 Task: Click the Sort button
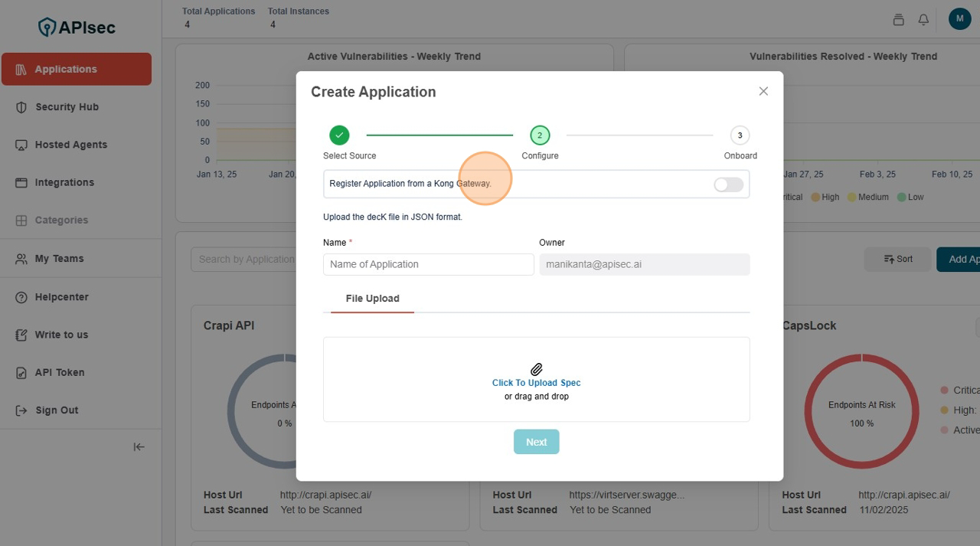pyautogui.click(x=897, y=260)
